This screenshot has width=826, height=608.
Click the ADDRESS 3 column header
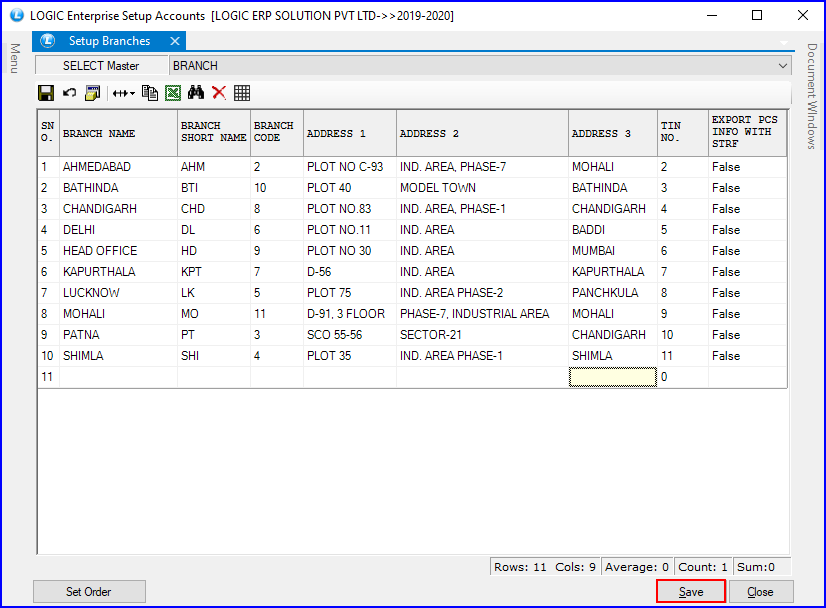point(613,133)
